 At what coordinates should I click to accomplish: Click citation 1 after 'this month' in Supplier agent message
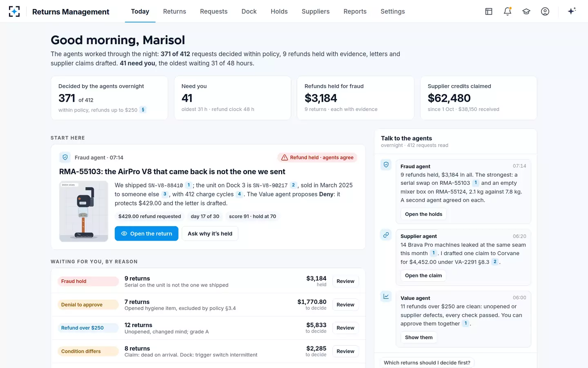pos(433,253)
